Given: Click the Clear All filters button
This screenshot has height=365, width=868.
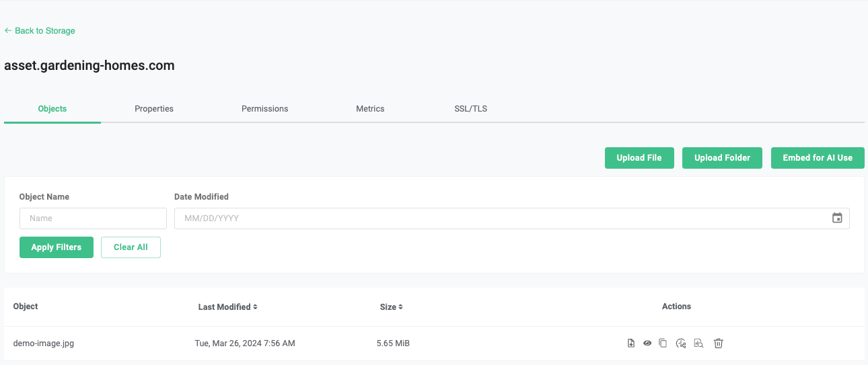Looking at the screenshot, I should coord(131,247).
